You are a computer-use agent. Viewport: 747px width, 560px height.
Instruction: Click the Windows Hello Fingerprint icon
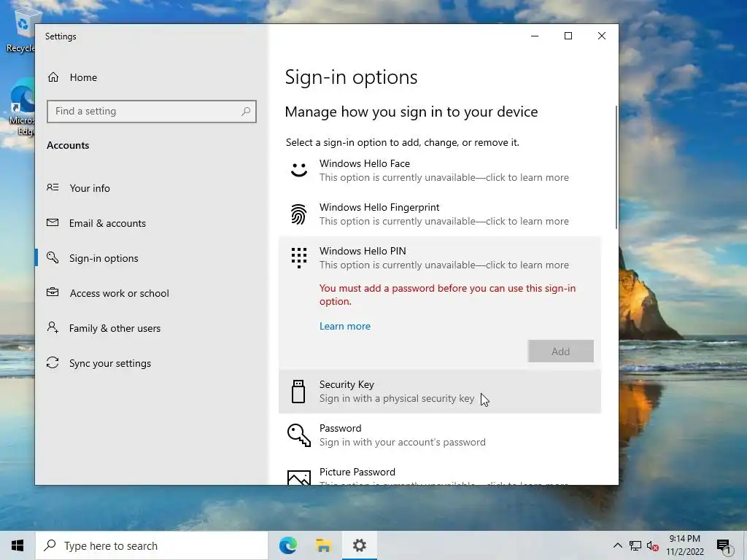coord(298,214)
